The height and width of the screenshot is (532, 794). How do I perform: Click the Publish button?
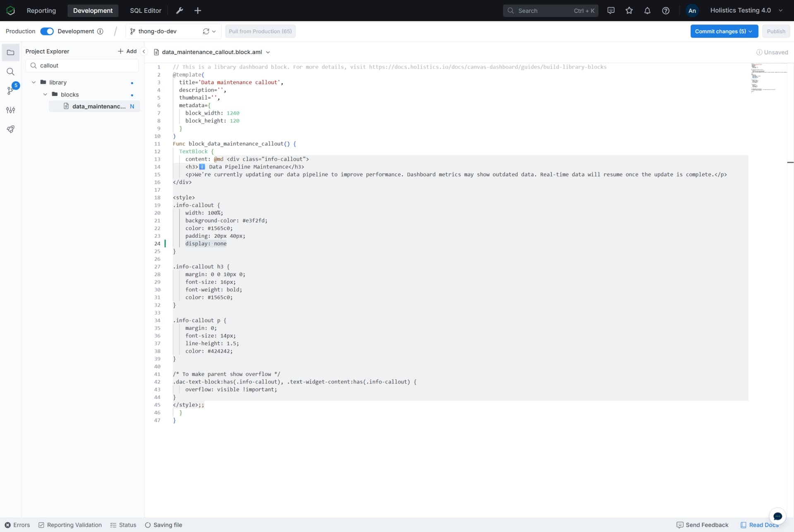pos(776,31)
